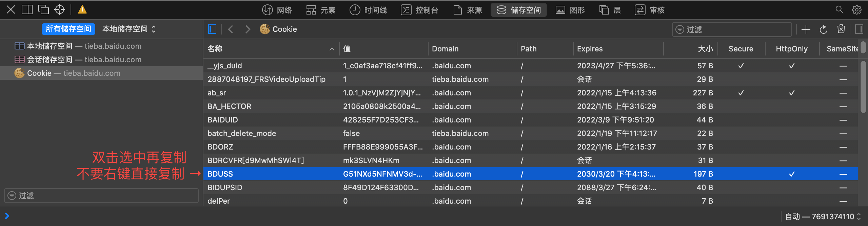Sort by the Expires column header
This screenshot has width=868, height=226.
pyautogui.click(x=618, y=49)
